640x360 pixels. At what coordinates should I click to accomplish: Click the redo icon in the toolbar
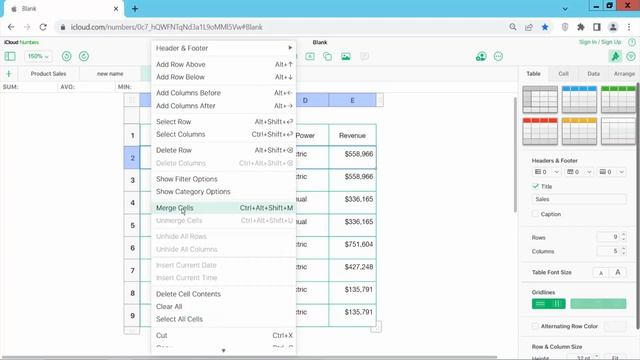[x=84, y=56]
